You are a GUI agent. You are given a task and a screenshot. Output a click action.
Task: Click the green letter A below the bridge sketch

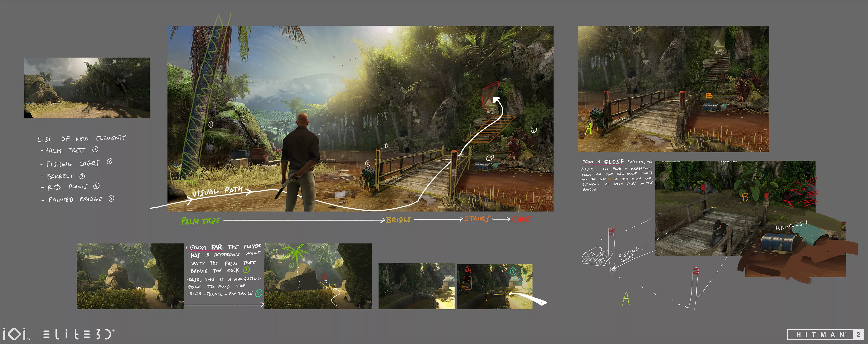click(x=626, y=298)
